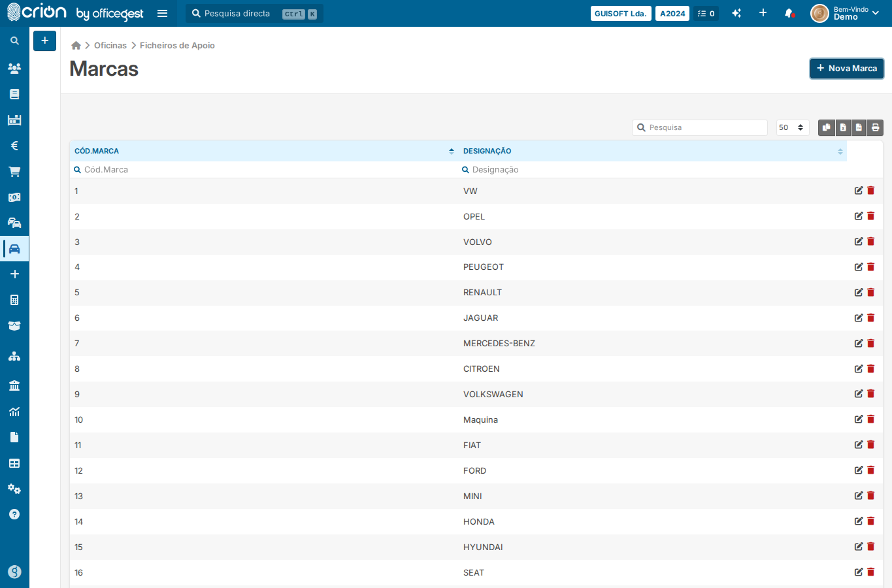Copy table data with the copy button
The height and width of the screenshot is (588, 892).
click(x=827, y=127)
